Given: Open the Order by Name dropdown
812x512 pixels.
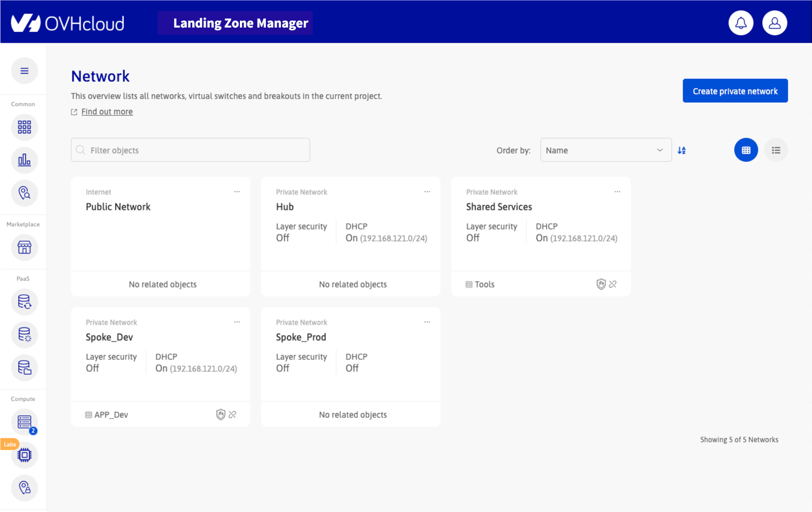Looking at the screenshot, I should [x=605, y=150].
